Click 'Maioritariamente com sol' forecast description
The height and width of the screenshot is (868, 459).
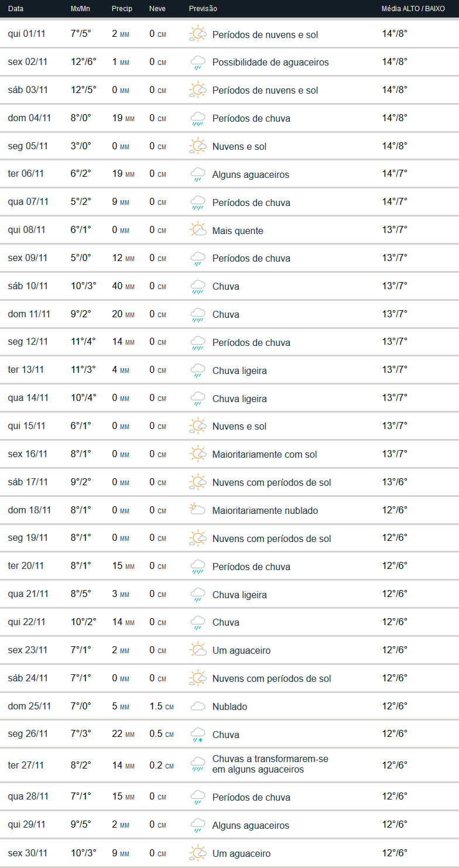(x=265, y=454)
